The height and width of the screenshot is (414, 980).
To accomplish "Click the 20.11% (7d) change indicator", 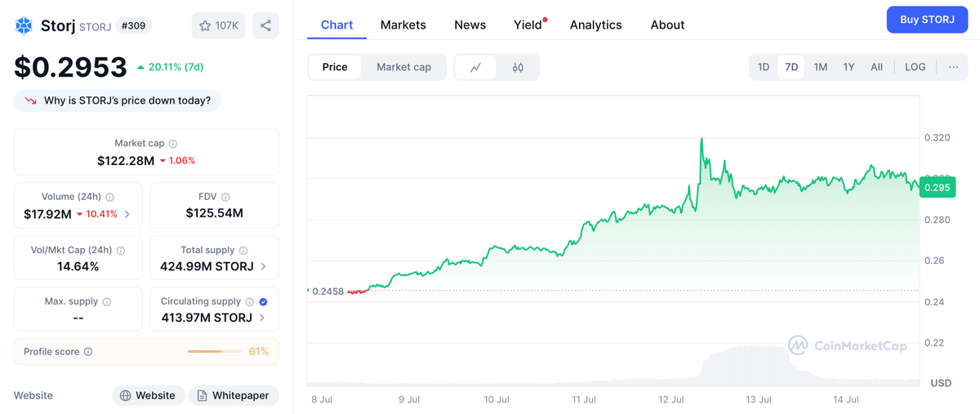I will [170, 67].
